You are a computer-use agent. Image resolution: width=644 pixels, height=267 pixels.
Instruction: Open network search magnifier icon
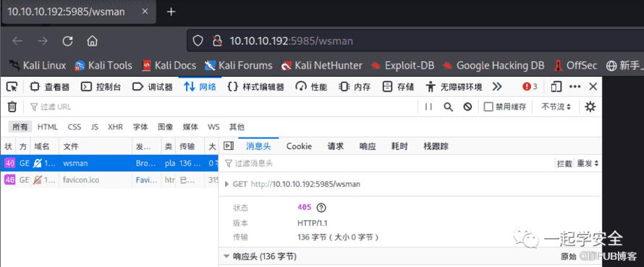tap(448, 107)
